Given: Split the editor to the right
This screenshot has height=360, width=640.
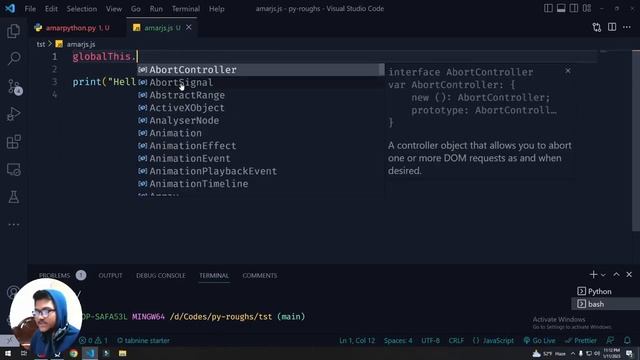Looking at the screenshot, I should 612,27.
